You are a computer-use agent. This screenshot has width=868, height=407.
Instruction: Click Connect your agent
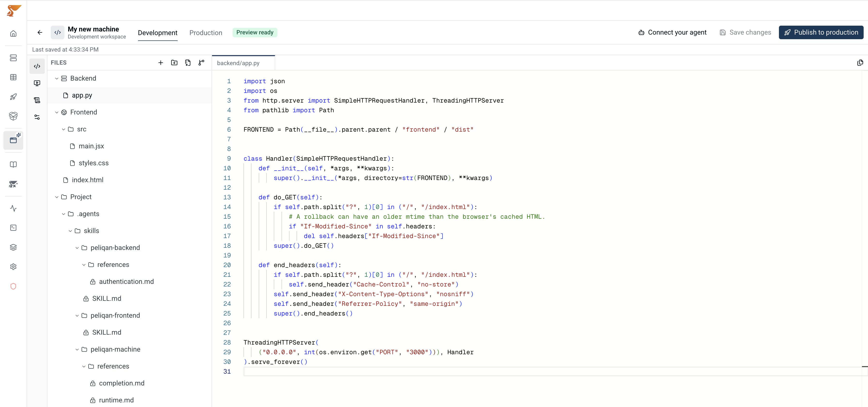coord(672,32)
